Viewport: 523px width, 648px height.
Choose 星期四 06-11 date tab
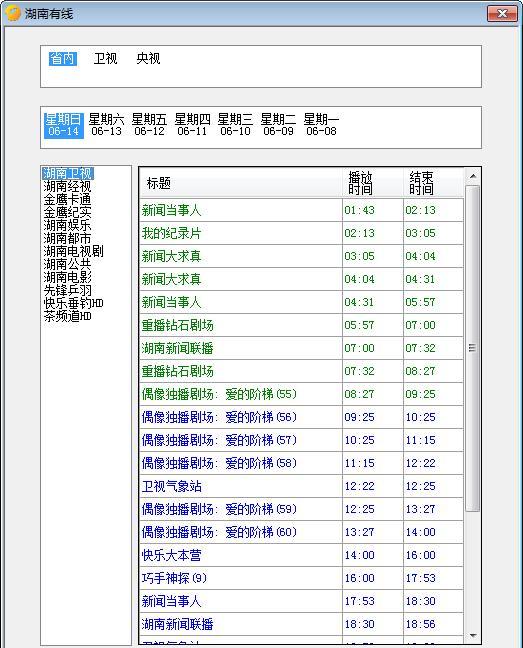[193, 125]
